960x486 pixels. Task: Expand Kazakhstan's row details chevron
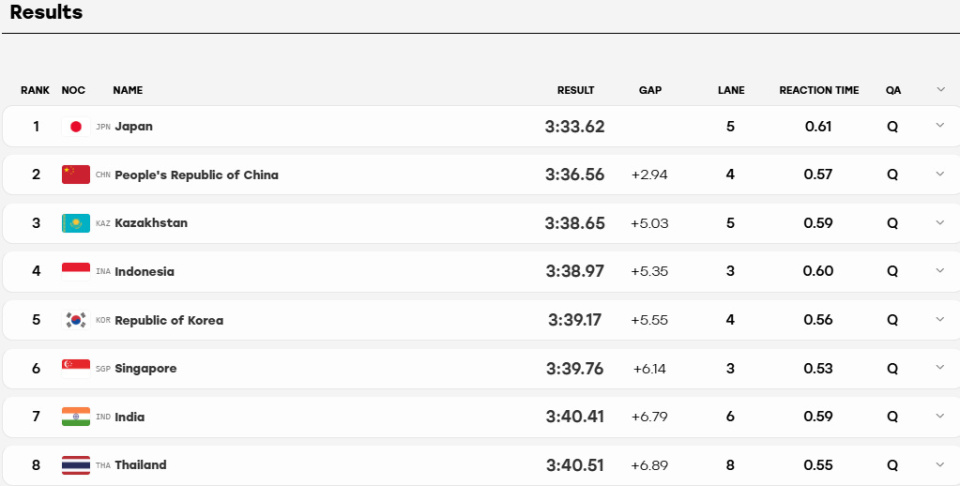[940, 222]
